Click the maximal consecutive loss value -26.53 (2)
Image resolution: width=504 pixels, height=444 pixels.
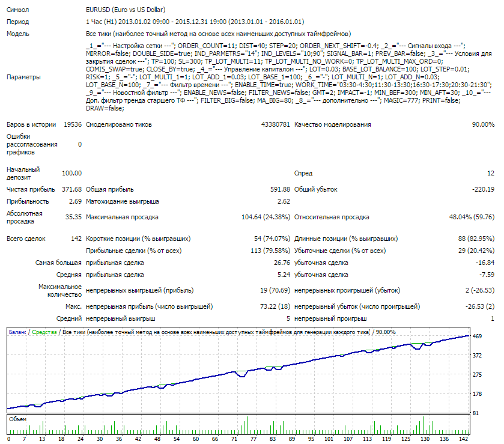(x=480, y=306)
